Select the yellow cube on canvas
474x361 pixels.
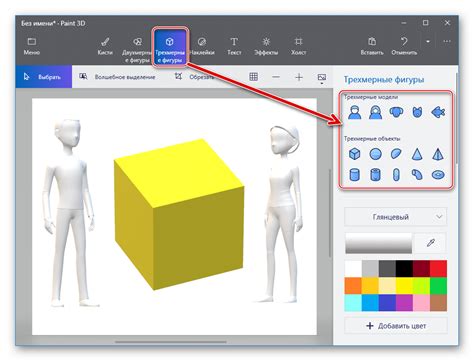pyautogui.click(x=179, y=215)
